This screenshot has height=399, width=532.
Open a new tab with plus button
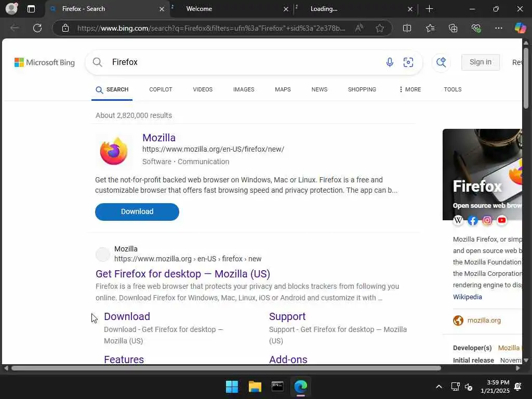(429, 9)
